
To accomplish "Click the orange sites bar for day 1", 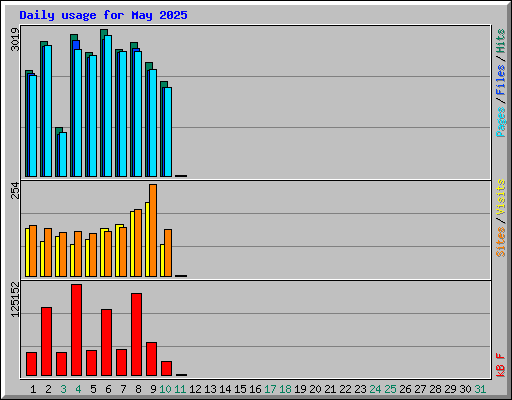I will pyautogui.click(x=33, y=251).
